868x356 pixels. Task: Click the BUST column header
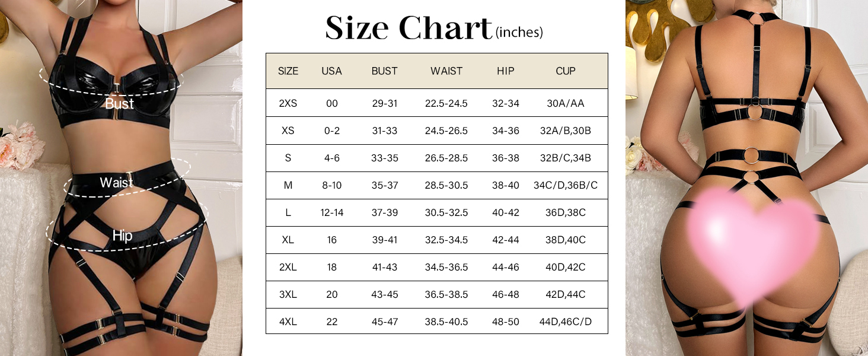(x=384, y=71)
